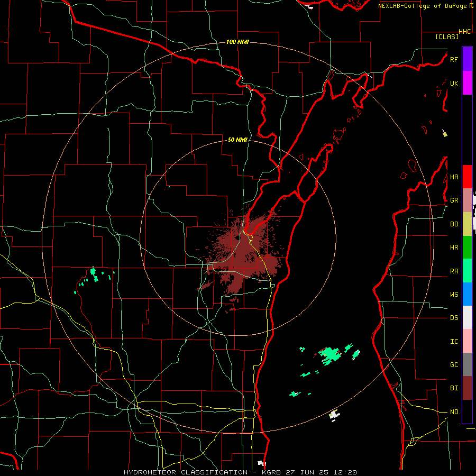
Task: Click the HA legend label
Action: coord(454,177)
